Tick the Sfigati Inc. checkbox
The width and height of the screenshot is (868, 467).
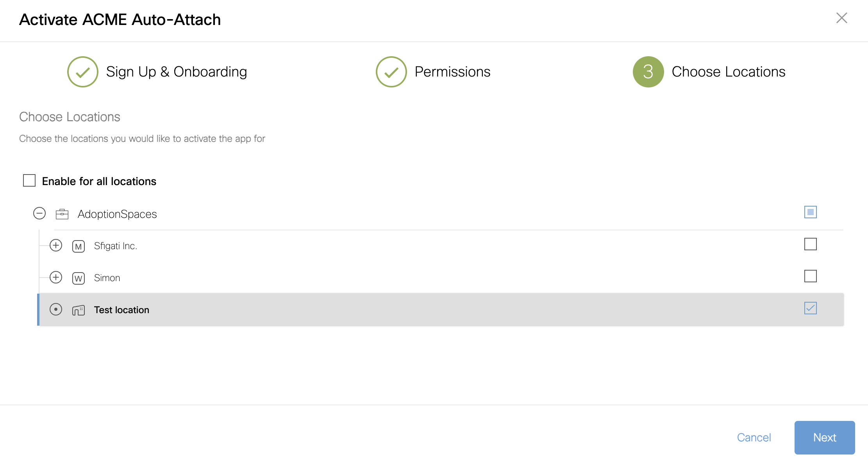(x=810, y=244)
